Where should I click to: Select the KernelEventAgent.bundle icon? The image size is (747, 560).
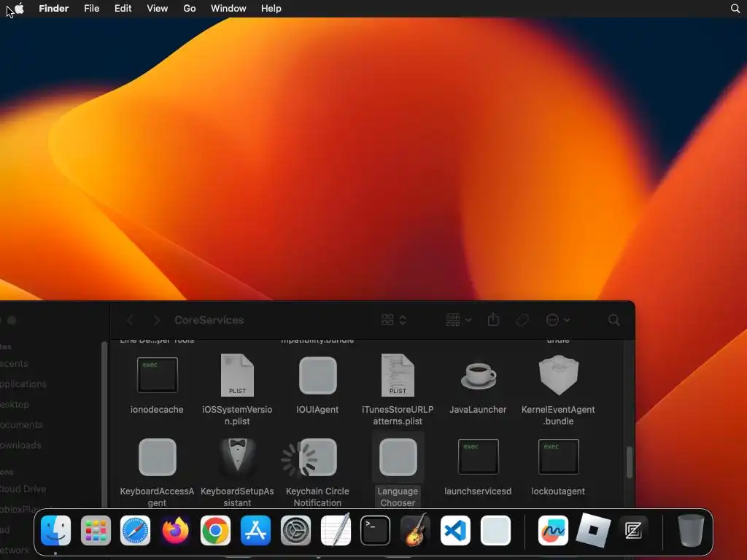pyautogui.click(x=558, y=376)
